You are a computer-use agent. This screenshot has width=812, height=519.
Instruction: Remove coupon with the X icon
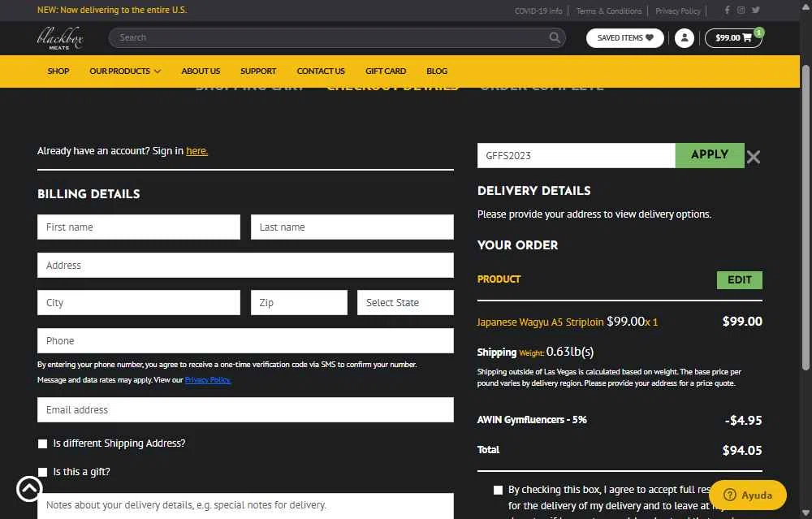754,157
